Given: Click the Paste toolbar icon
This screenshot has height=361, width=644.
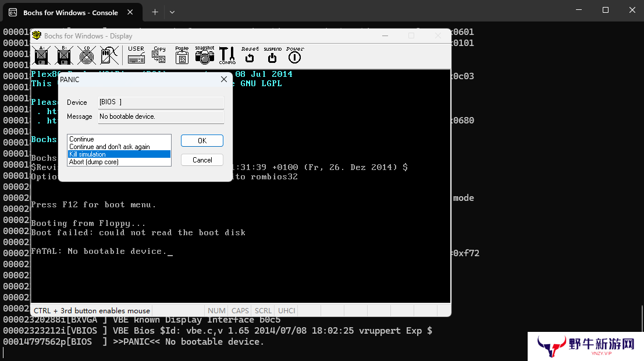Looking at the screenshot, I should pos(182,55).
